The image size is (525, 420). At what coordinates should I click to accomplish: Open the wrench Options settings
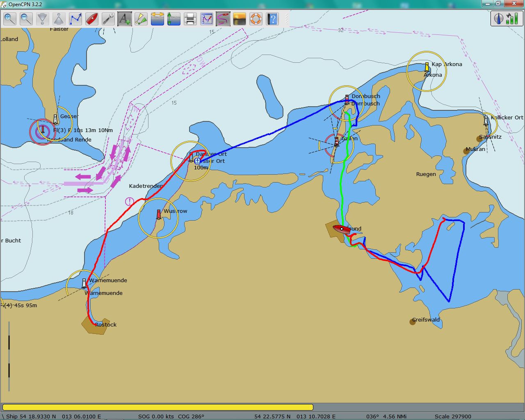pos(108,19)
